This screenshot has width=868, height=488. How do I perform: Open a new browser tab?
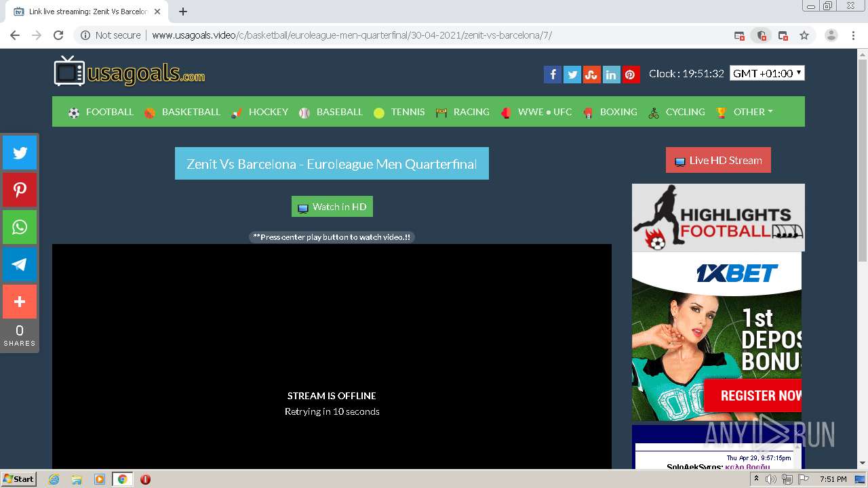pos(183,12)
